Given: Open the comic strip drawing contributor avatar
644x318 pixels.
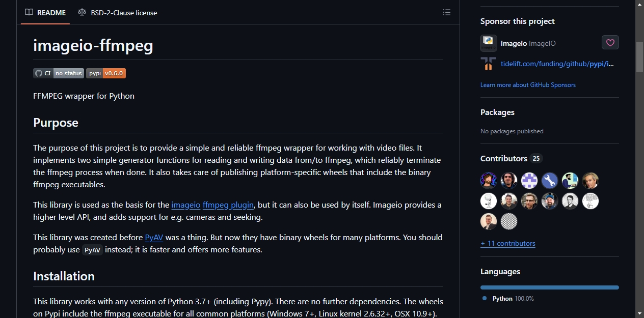Looking at the screenshot, I should pyautogui.click(x=591, y=201).
